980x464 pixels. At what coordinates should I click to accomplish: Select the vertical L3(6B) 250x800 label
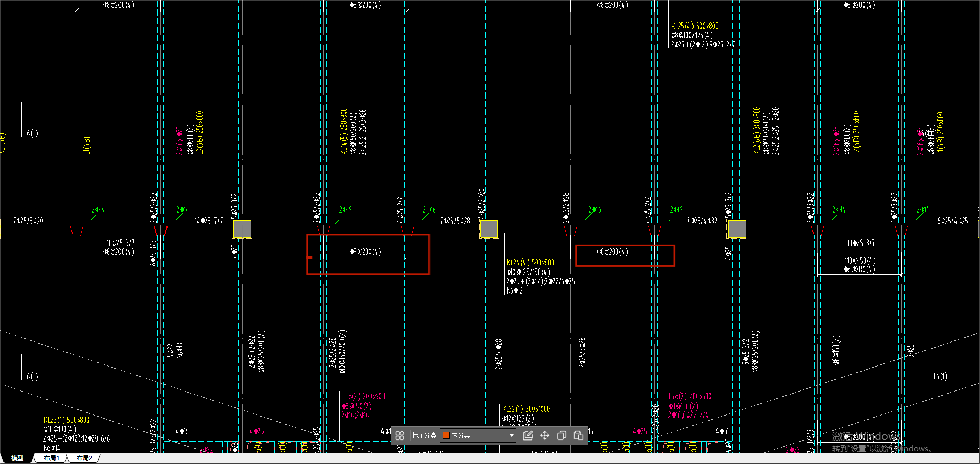pos(200,133)
